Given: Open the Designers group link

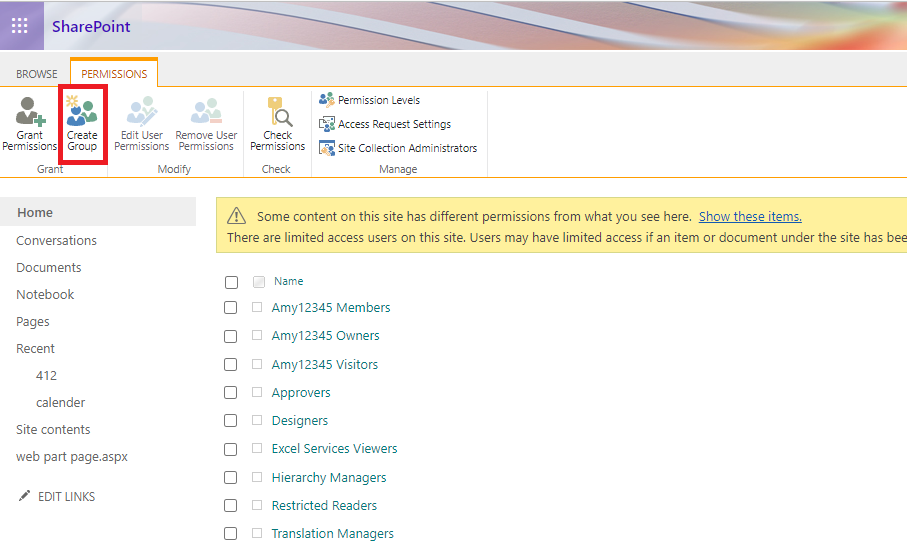Looking at the screenshot, I should pyautogui.click(x=300, y=421).
